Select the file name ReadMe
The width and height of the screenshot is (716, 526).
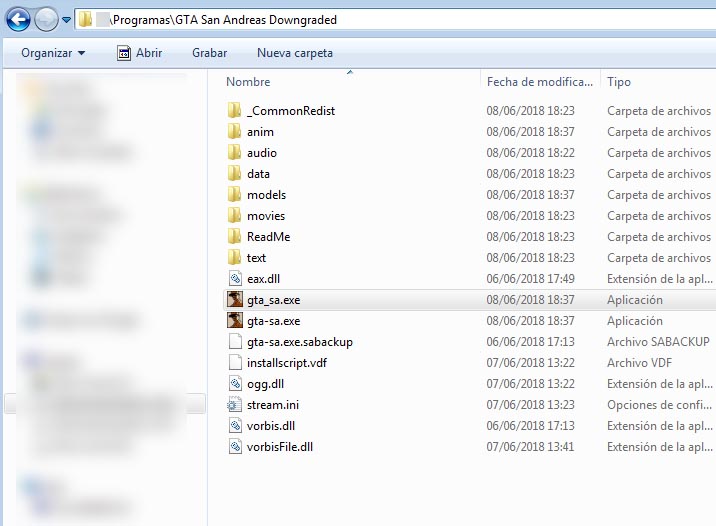click(268, 237)
